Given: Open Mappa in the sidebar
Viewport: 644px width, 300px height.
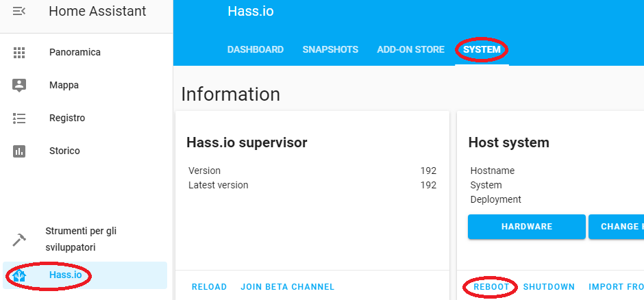Looking at the screenshot, I should [x=64, y=86].
